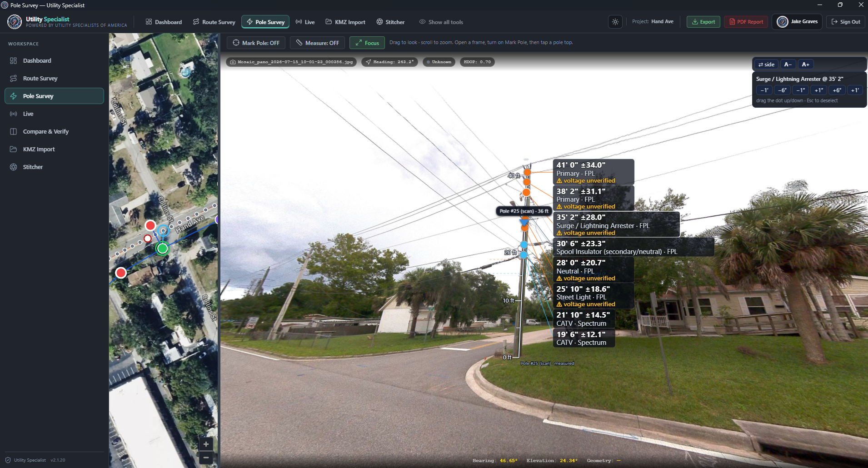Viewport: 868px width, 468px height.
Task: Raise arrester height by one foot
Action: [x=855, y=90]
